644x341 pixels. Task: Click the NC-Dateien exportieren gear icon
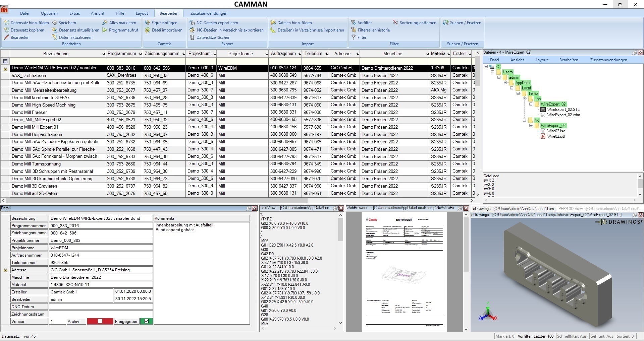point(192,23)
